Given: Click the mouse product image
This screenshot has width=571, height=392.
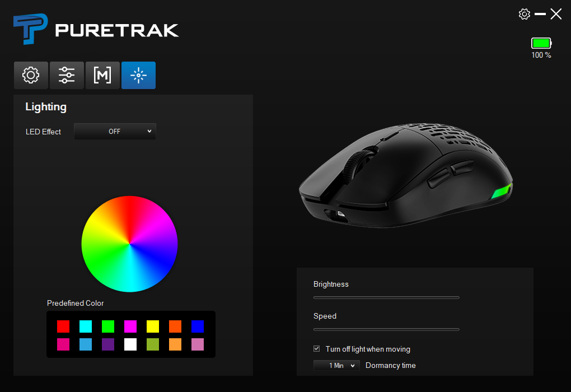Looking at the screenshot, I should 406,176.
